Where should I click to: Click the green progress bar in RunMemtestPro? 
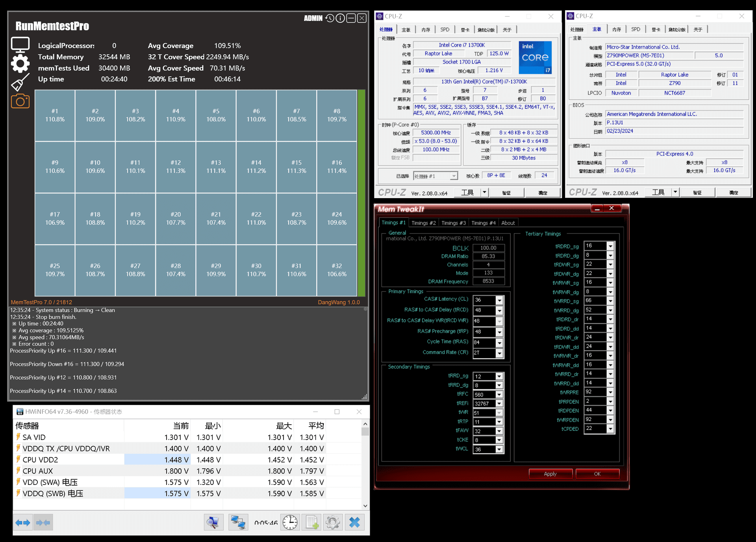tap(361, 193)
